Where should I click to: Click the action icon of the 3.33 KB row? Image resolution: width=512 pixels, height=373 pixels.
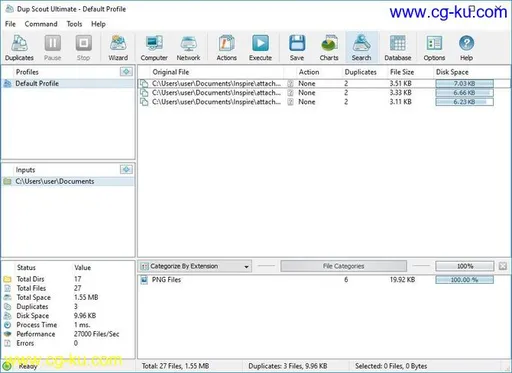tap(291, 93)
